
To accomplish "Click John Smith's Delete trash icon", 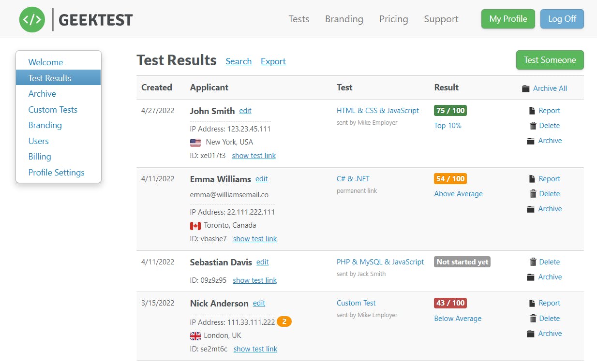I will coord(533,126).
